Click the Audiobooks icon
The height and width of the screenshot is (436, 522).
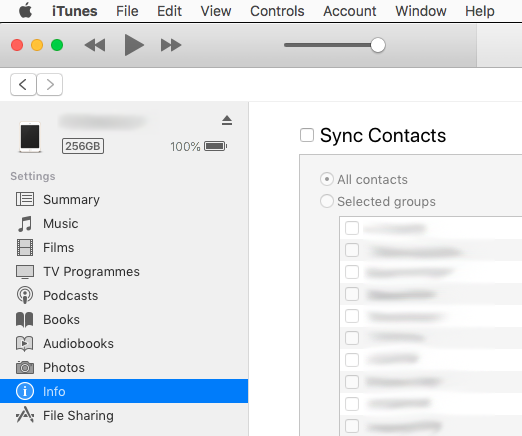click(25, 343)
